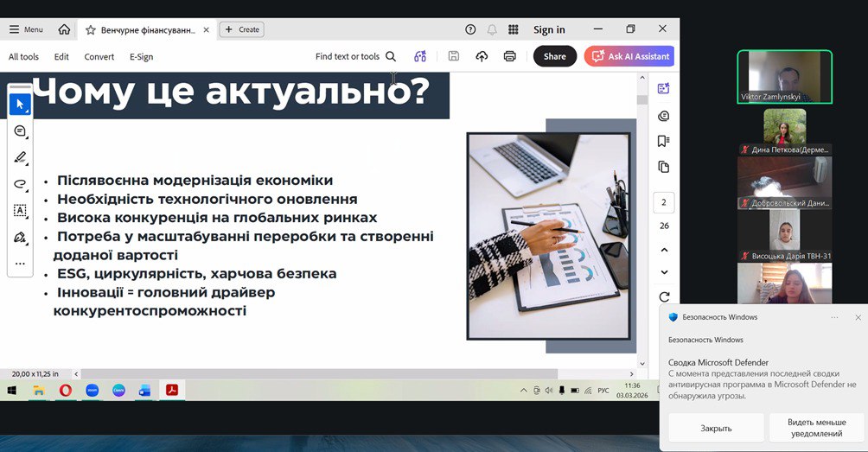Expand more tools with three dots
The height and width of the screenshot is (452, 868).
click(20, 264)
